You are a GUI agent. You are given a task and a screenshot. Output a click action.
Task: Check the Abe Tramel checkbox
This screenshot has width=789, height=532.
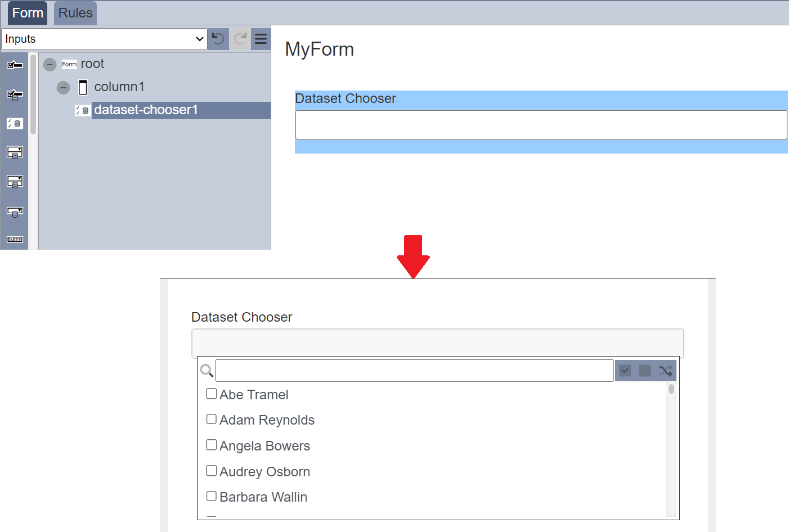[x=212, y=394]
